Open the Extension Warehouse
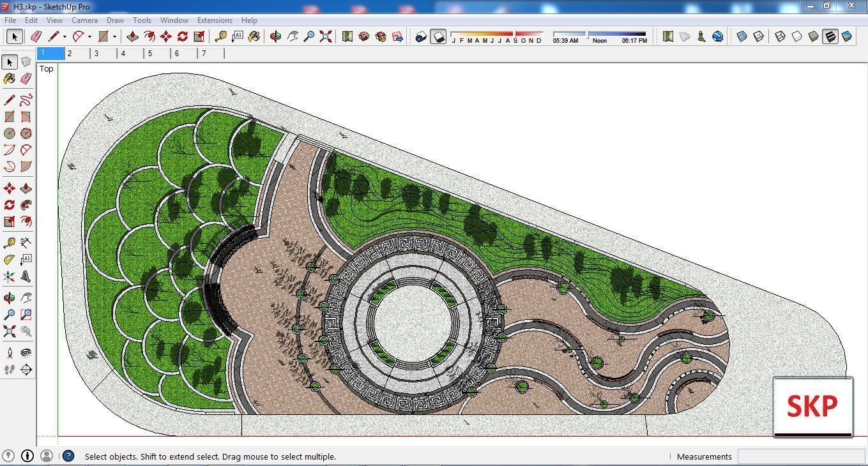Viewport: 868px width, 466px height. 381,36
